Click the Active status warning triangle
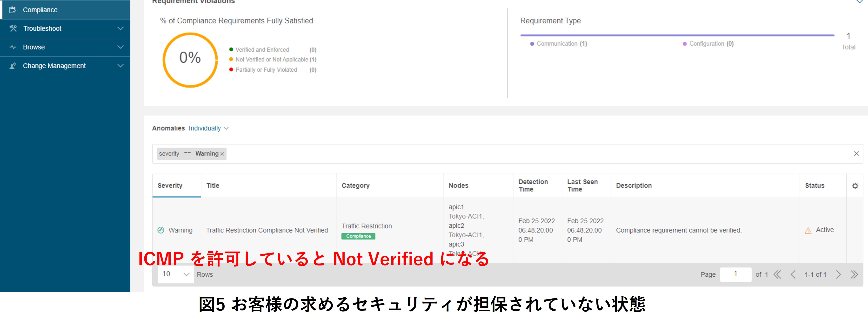 pos(808,231)
